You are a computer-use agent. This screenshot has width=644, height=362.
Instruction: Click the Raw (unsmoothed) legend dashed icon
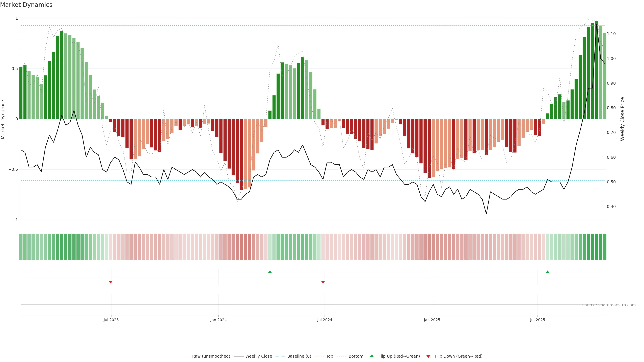tap(185, 356)
